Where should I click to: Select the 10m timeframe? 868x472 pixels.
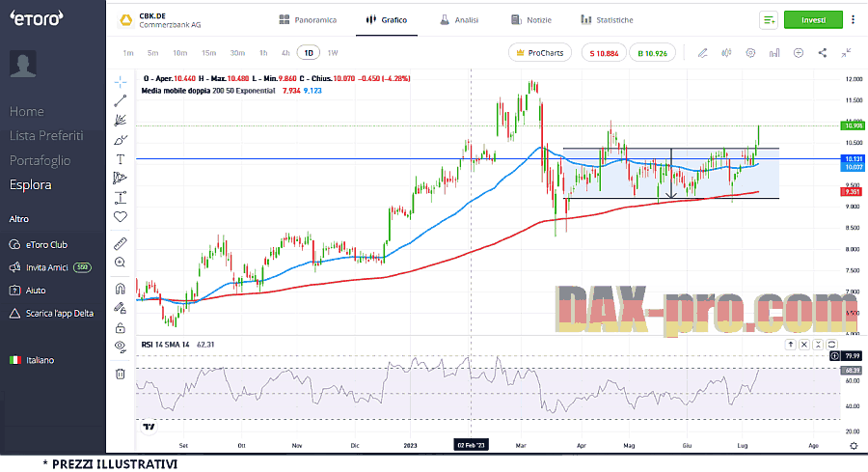coord(180,53)
